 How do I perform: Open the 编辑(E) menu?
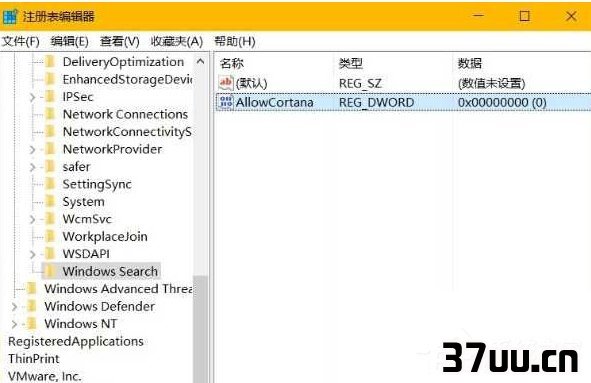69,41
